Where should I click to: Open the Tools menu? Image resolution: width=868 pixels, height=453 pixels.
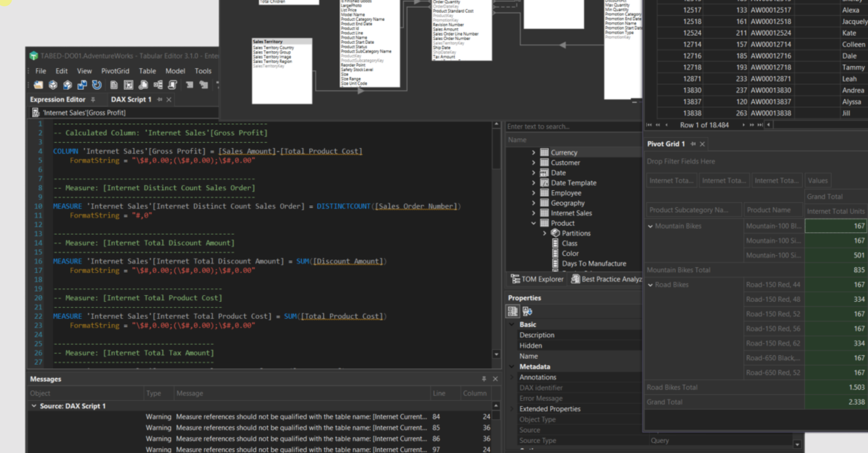[x=203, y=71]
